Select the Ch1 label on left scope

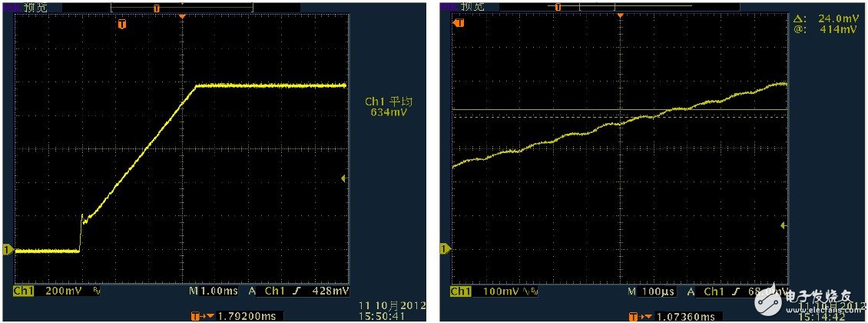(x=24, y=292)
